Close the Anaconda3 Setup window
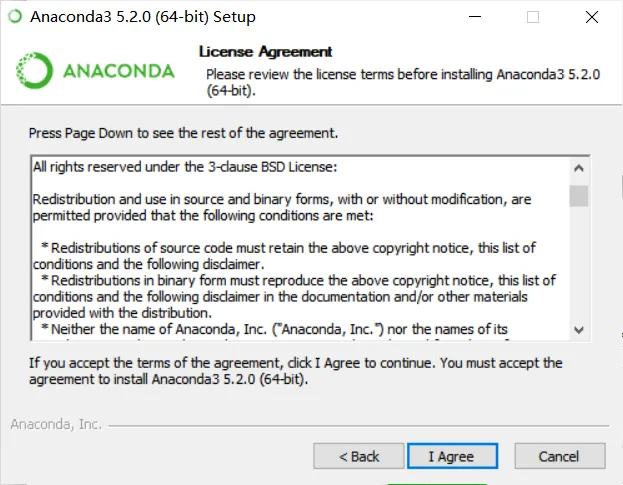The image size is (623, 485). point(592,17)
